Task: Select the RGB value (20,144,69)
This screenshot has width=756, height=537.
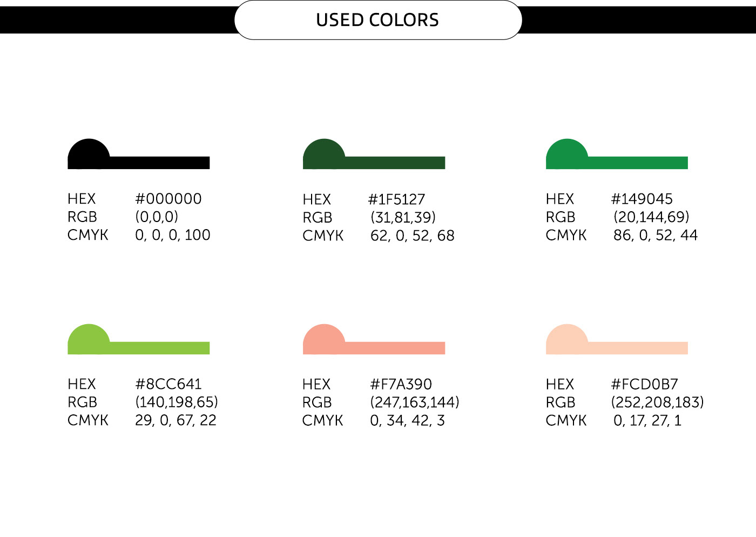Action: point(651,217)
